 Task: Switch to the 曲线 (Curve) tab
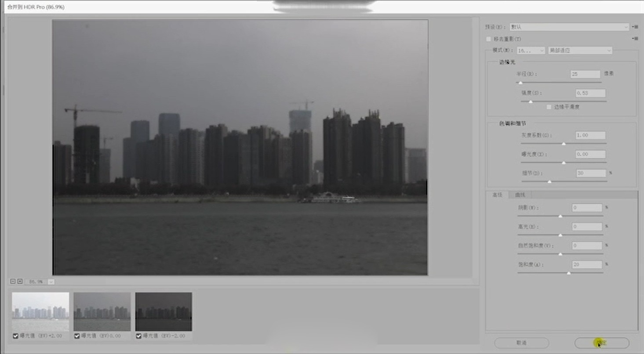click(520, 195)
